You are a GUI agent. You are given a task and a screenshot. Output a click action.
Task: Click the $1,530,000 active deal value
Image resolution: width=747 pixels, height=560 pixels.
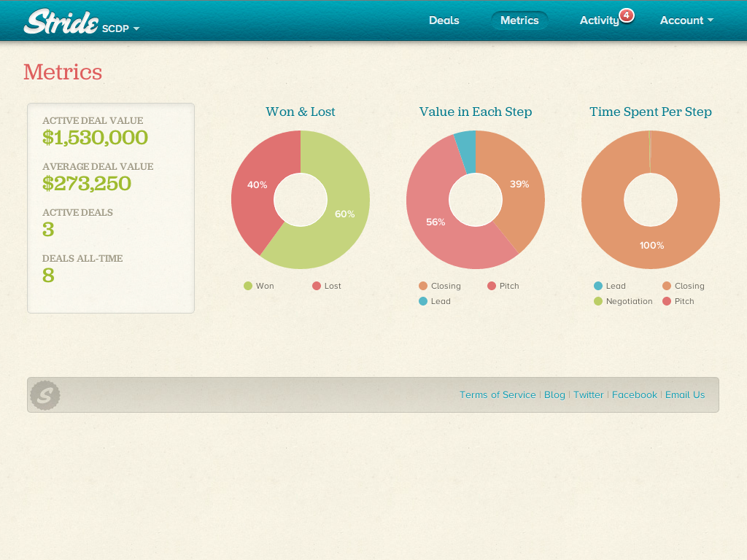pos(95,138)
